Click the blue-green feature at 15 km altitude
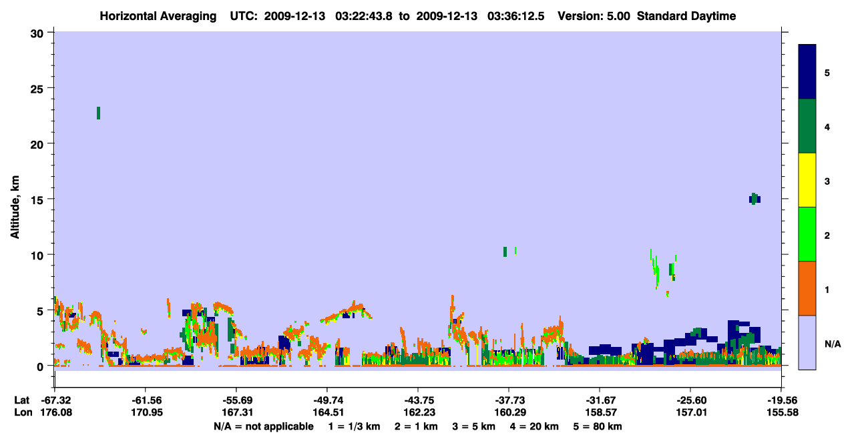Screen dimensions: 868x445 (754, 199)
